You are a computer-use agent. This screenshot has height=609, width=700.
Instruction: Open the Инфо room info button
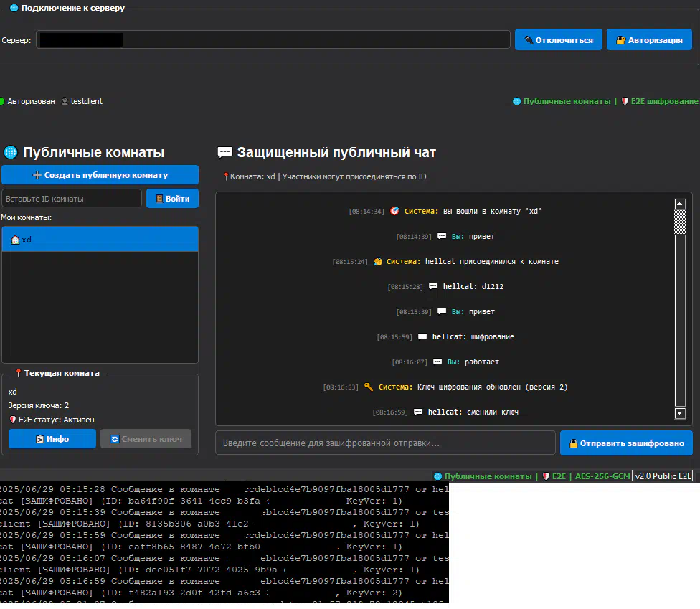coord(52,439)
